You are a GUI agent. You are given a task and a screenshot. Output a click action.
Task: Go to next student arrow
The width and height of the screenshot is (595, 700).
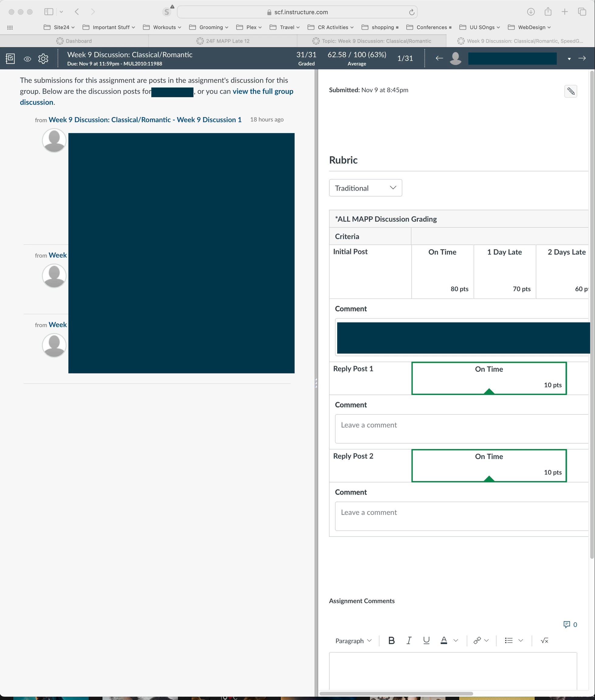point(582,58)
